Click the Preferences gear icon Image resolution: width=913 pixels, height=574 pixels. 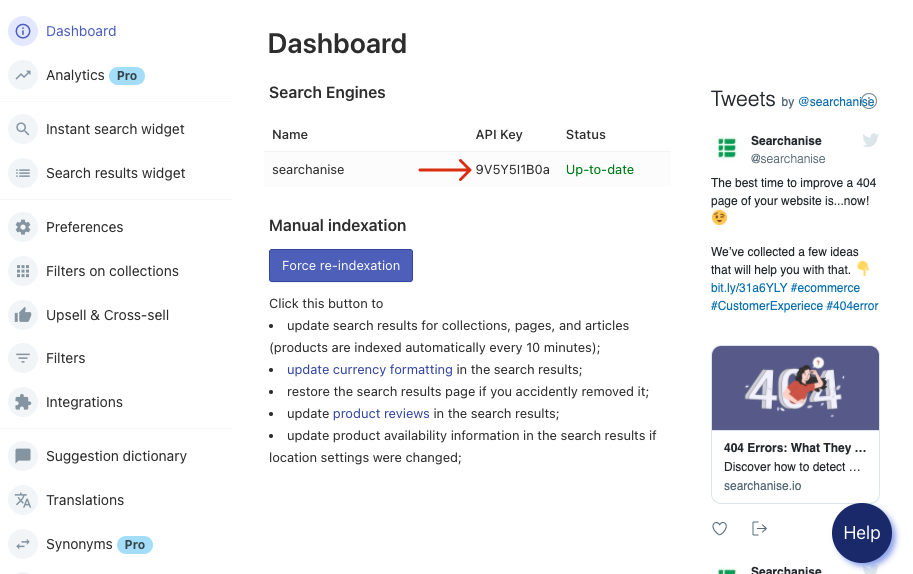[23, 226]
